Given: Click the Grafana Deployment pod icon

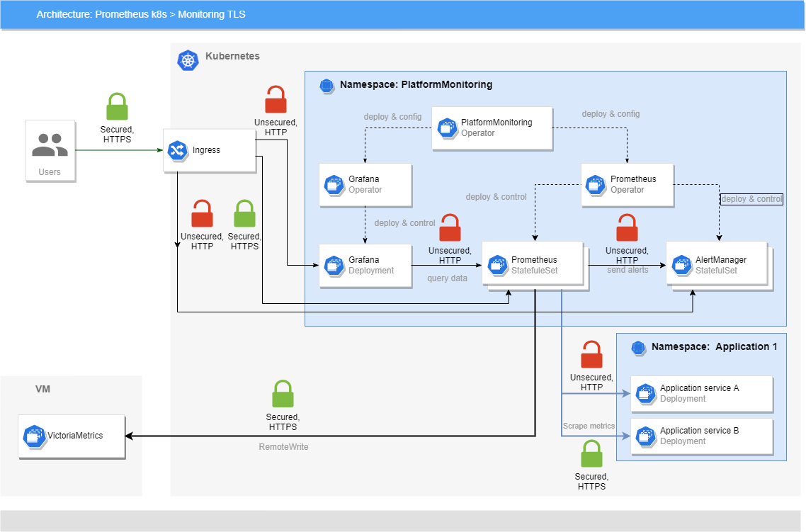Looking at the screenshot, I should [334, 265].
